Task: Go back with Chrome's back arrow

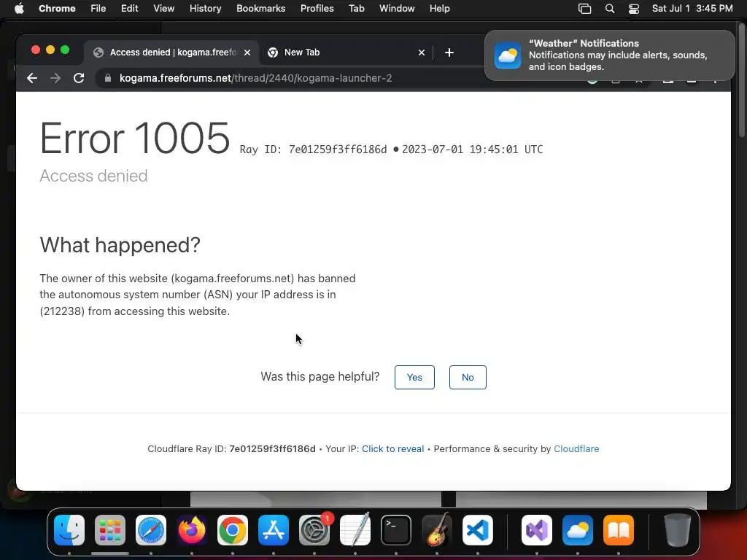Action: tap(32, 78)
